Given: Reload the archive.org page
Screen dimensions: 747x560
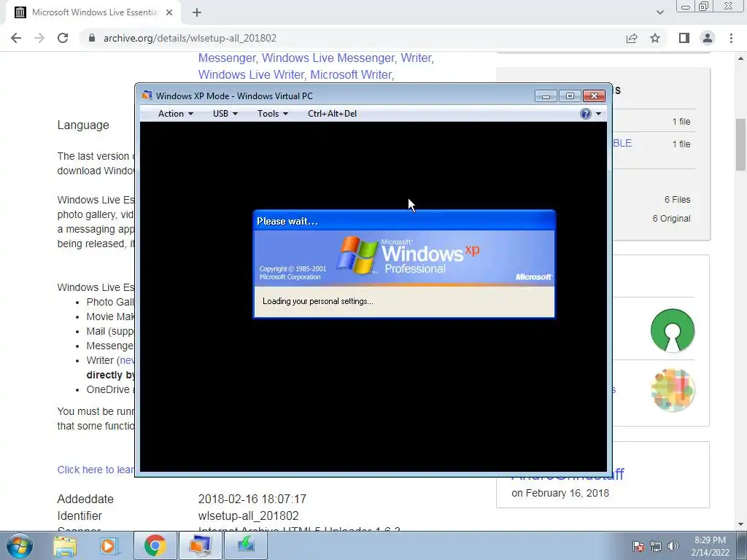Looking at the screenshot, I should click(63, 38).
